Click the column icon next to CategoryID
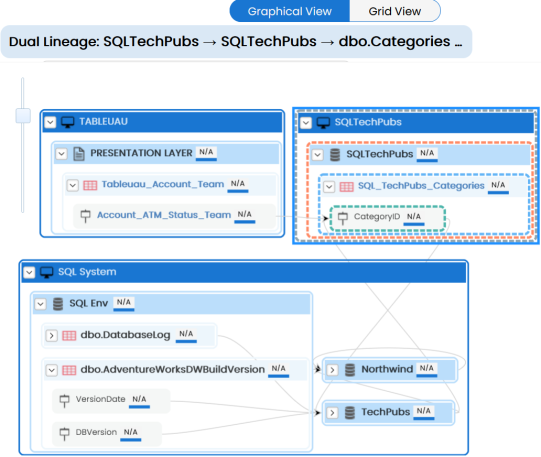The height and width of the screenshot is (457, 541). tap(343, 218)
